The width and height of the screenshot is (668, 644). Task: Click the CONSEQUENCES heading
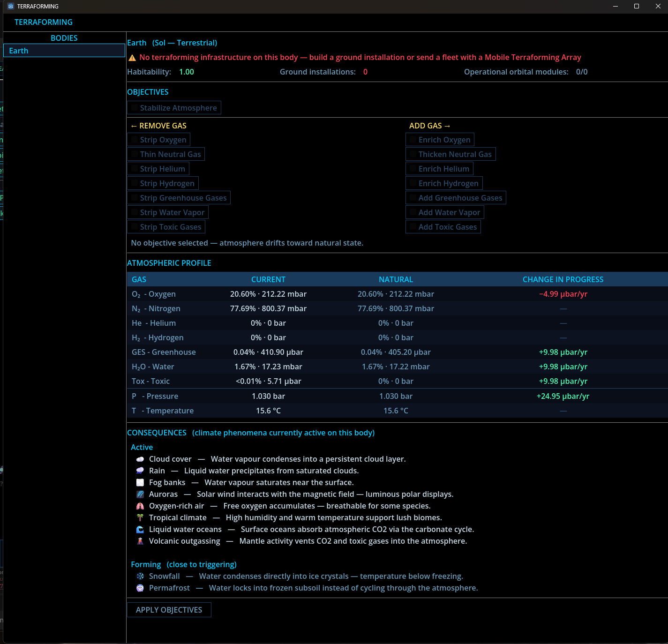tap(157, 433)
